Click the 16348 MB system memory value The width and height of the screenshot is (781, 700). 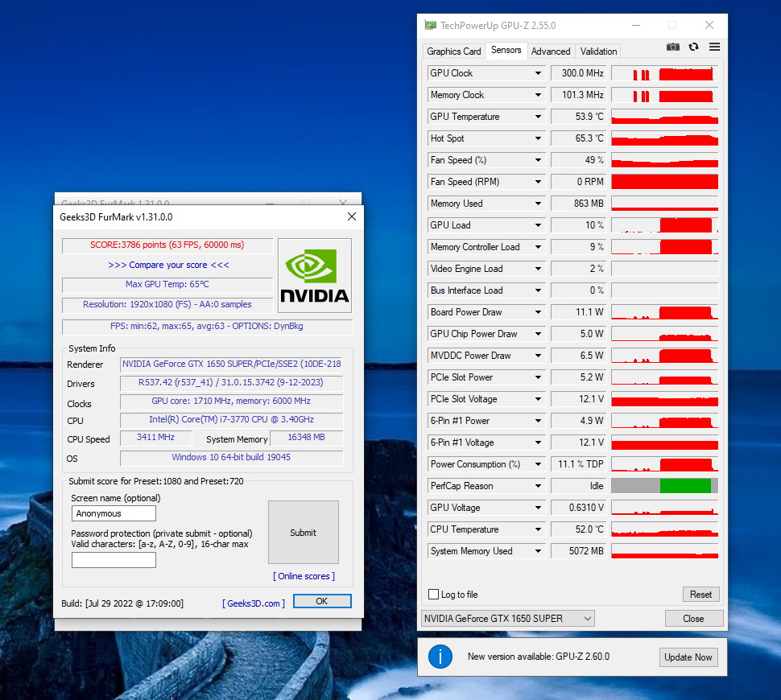click(x=306, y=437)
